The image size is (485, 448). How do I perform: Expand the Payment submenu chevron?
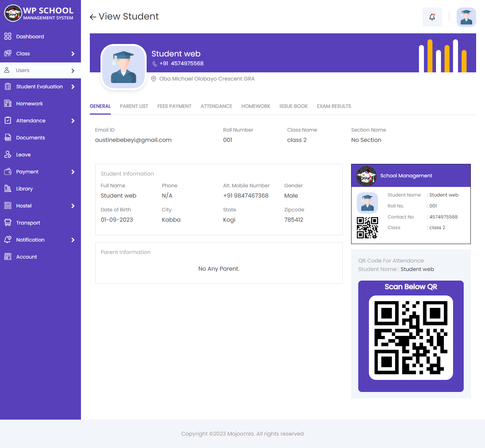coord(73,172)
